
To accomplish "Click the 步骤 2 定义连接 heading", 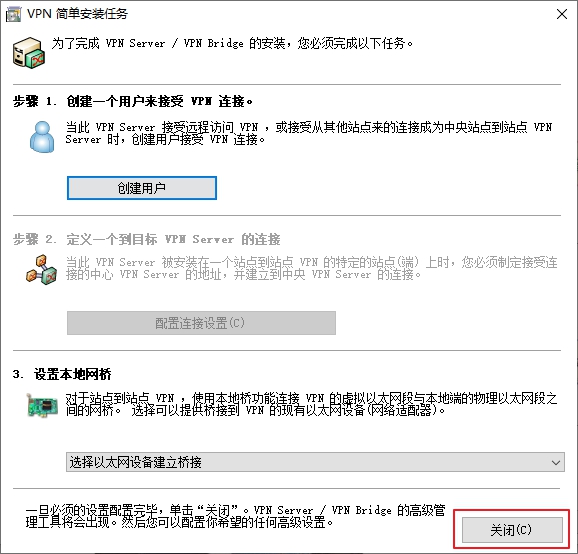I will click(x=147, y=239).
